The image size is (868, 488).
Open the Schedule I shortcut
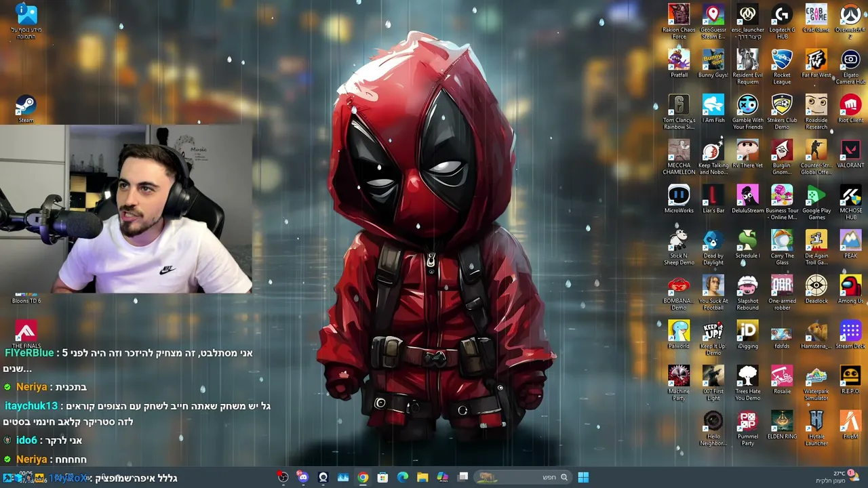[747, 244]
